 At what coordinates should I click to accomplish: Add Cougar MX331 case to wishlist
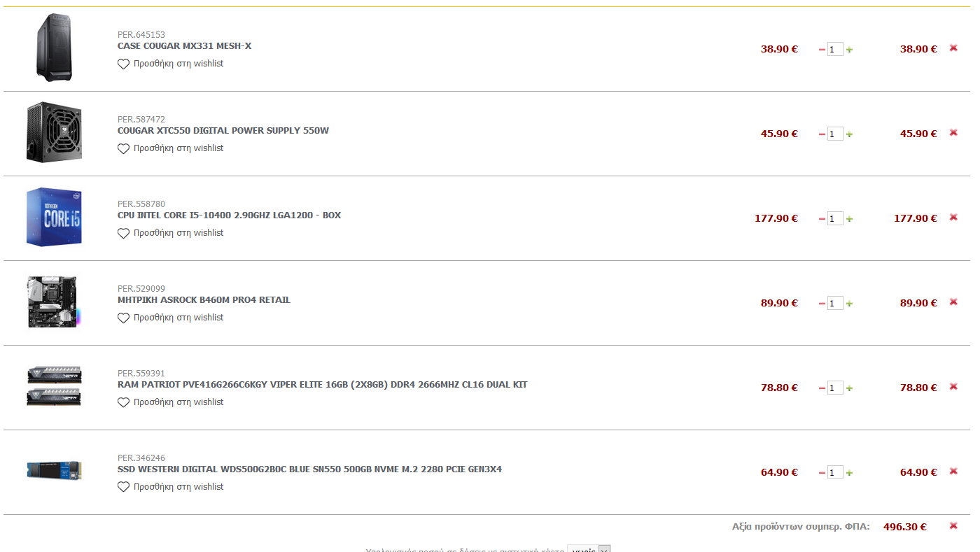(171, 64)
